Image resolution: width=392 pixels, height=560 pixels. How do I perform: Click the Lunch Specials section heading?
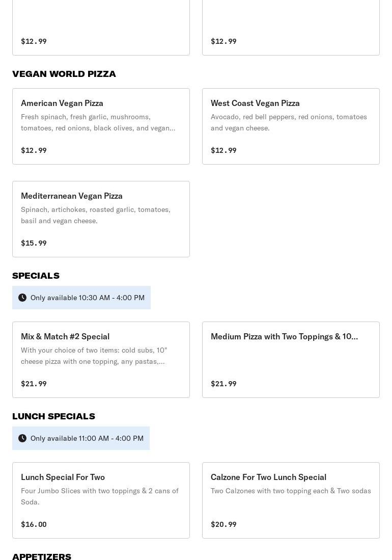[53, 416]
